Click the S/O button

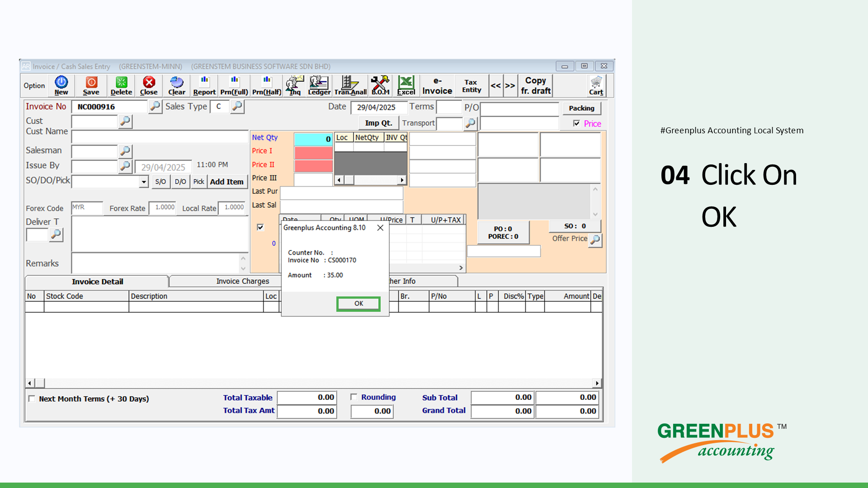tap(160, 182)
